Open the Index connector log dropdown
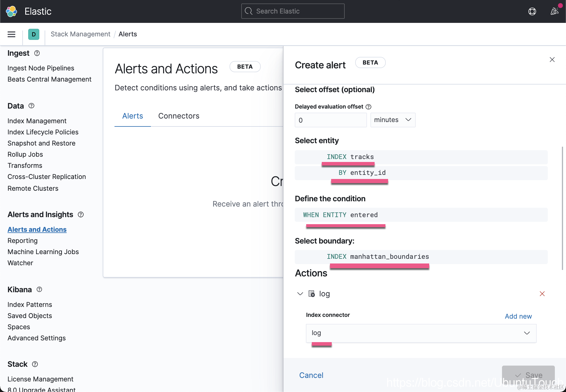Screen dimensions: 566x392 [421, 333]
